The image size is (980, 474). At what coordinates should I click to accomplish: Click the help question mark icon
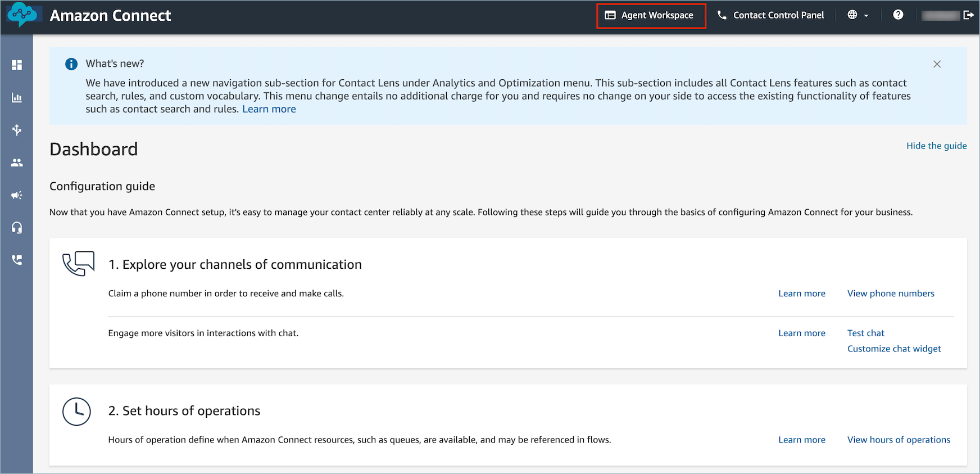[898, 15]
